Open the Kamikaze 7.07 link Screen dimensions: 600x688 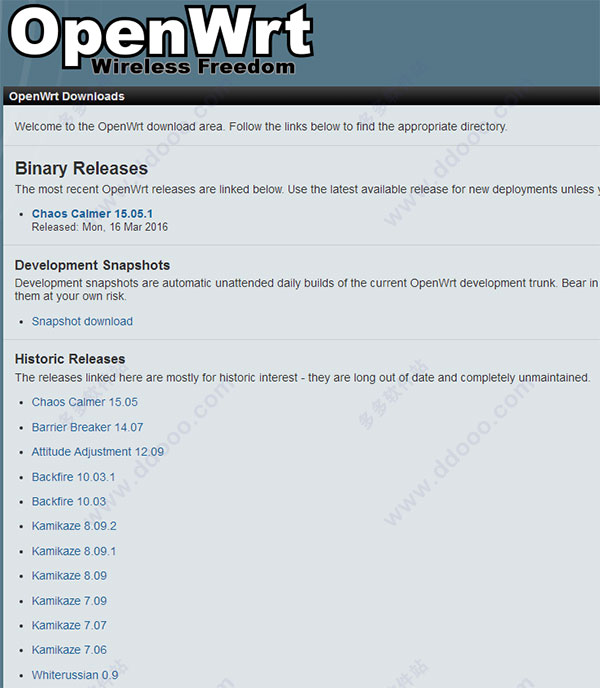click(x=69, y=625)
